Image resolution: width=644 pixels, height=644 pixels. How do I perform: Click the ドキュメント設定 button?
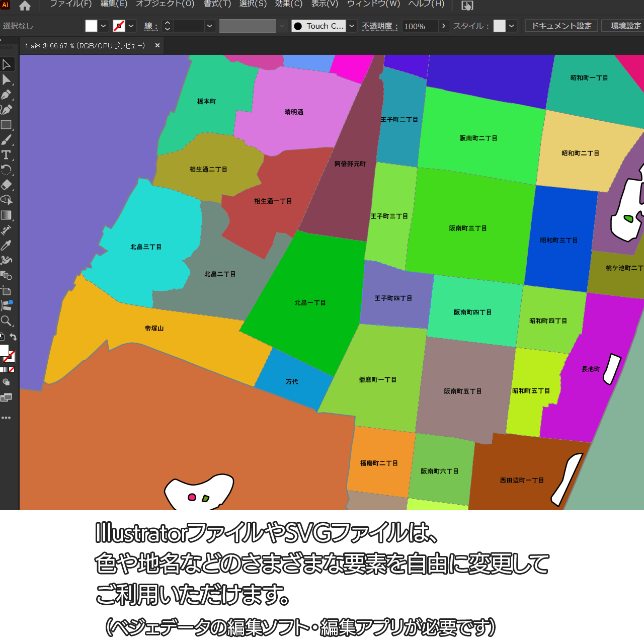coord(561,26)
